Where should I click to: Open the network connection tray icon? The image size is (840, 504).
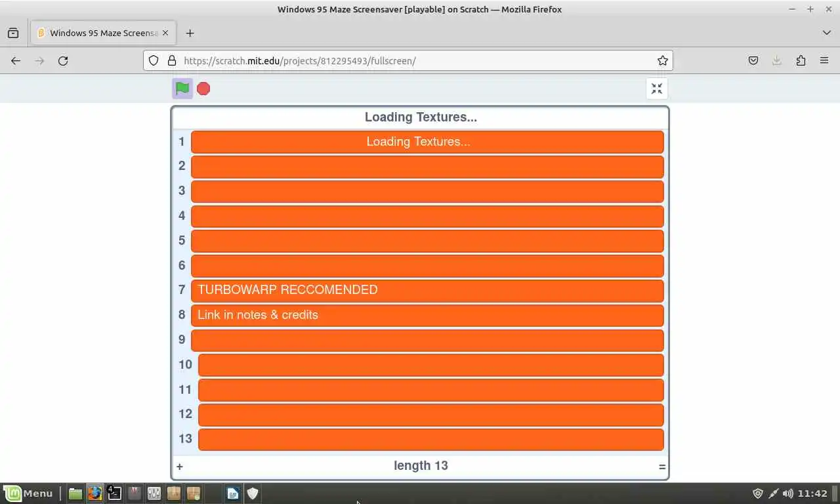[773, 493]
